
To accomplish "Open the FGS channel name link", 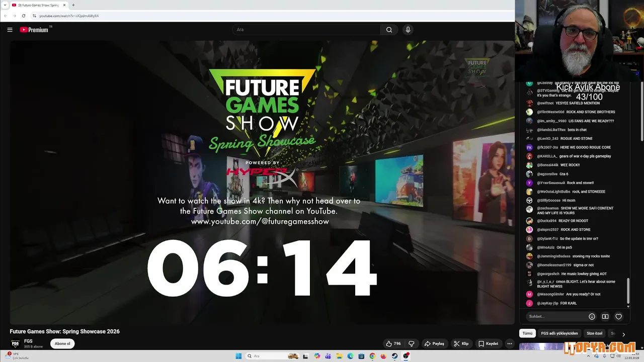I will [x=28, y=341].
